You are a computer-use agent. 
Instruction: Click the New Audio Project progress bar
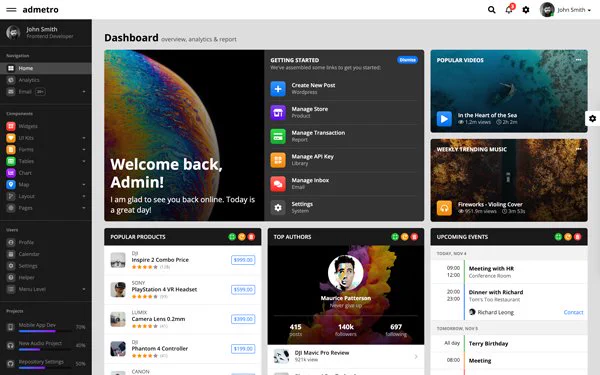pyautogui.click(x=45, y=349)
